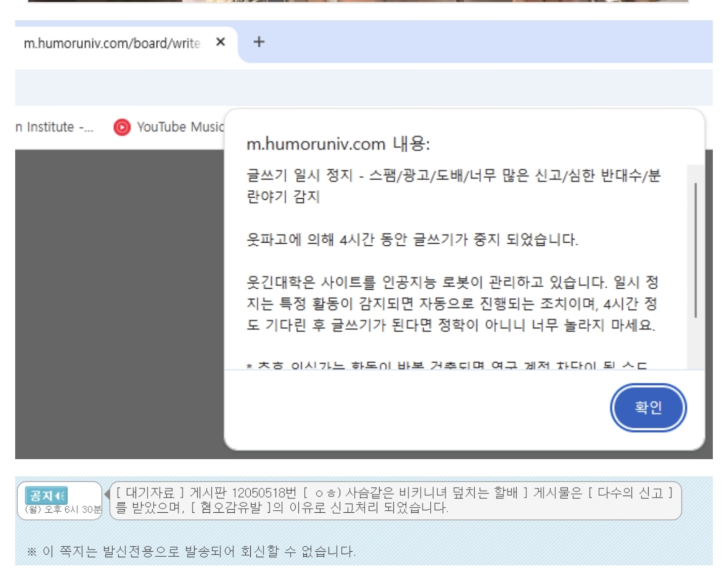Image resolution: width=728 pixels, height=580 pixels.
Task: Open the Institute bookmark
Action: [54, 127]
